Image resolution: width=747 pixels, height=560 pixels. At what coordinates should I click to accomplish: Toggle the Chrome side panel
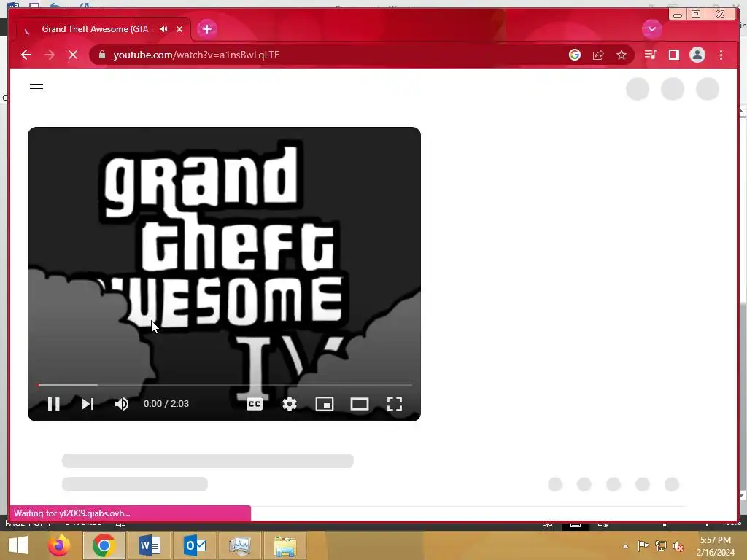pos(673,55)
